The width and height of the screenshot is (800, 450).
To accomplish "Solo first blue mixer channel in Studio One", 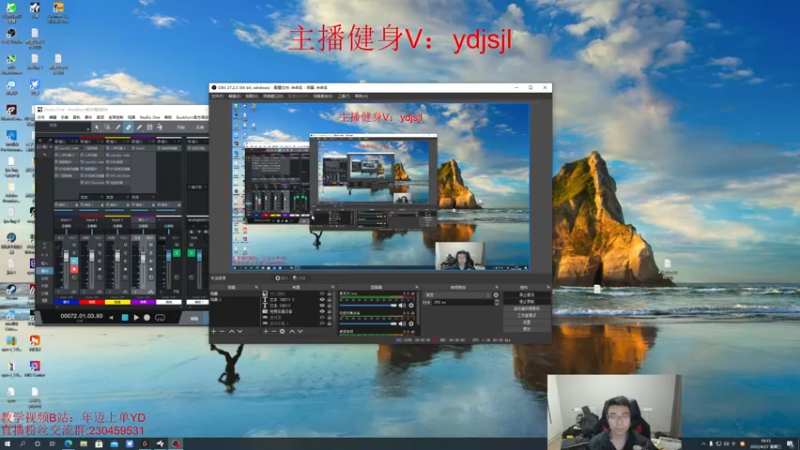I will coord(74,253).
